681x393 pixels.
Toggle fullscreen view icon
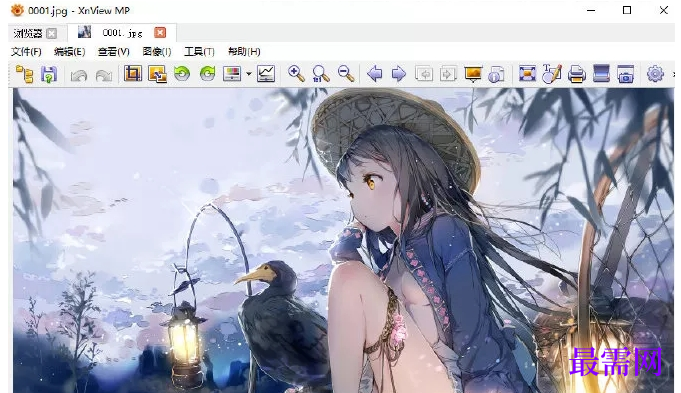coord(527,74)
